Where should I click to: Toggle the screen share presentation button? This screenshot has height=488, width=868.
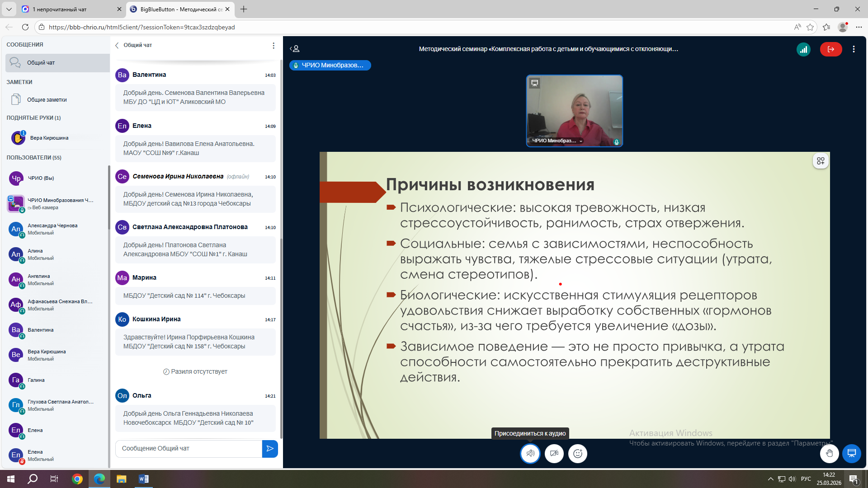pos(852,453)
